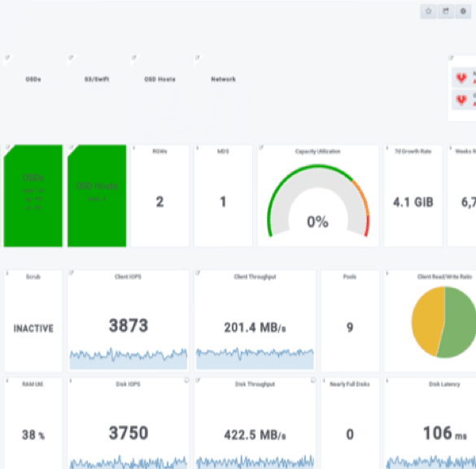
Task: Click the green OSDs status panel
Action: (33, 196)
